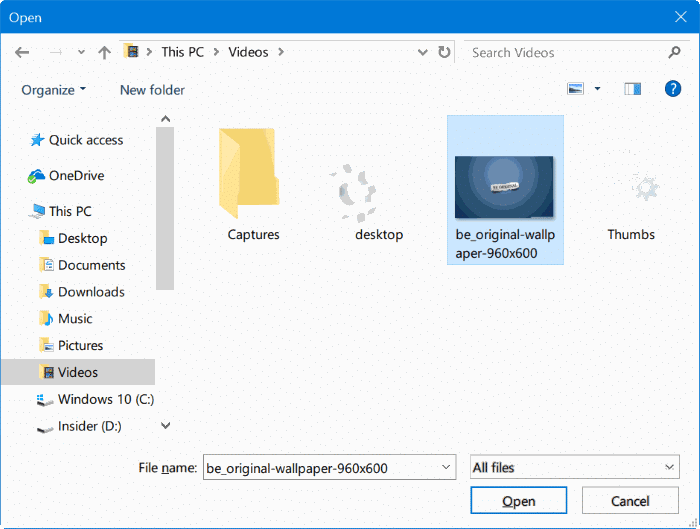The height and width of the screenshot is (529, 700).
Task: Open the address bar history dropdown
Action: [422, 53]
